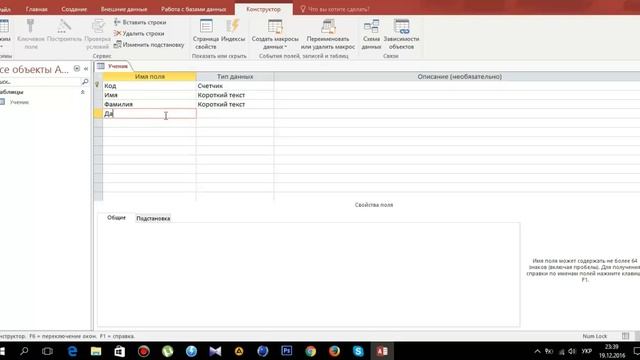
Task: Open Skype from the taskbar
Action: pyautogui.click(x=358, y=351)
